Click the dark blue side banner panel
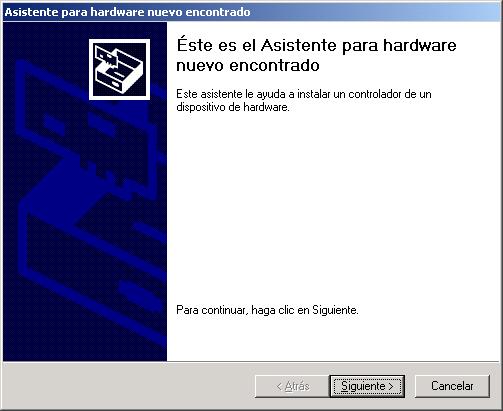 coord(85,192)
